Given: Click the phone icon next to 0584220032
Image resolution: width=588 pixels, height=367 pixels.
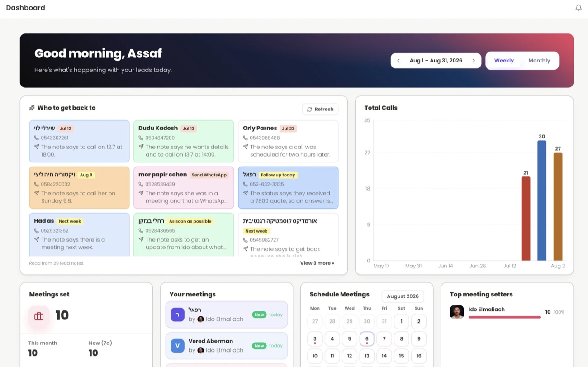Looking at the screenshot, I should tap(37, 185).
